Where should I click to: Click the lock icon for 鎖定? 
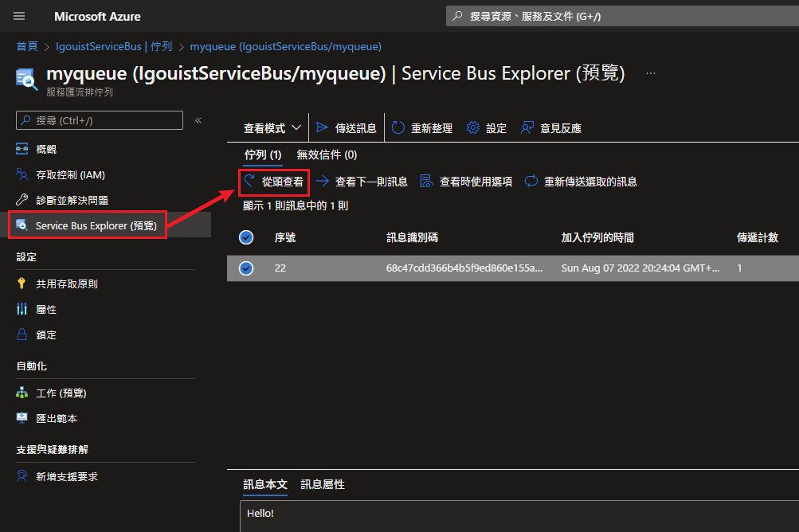pyautogui.click(x=22, y=334)
